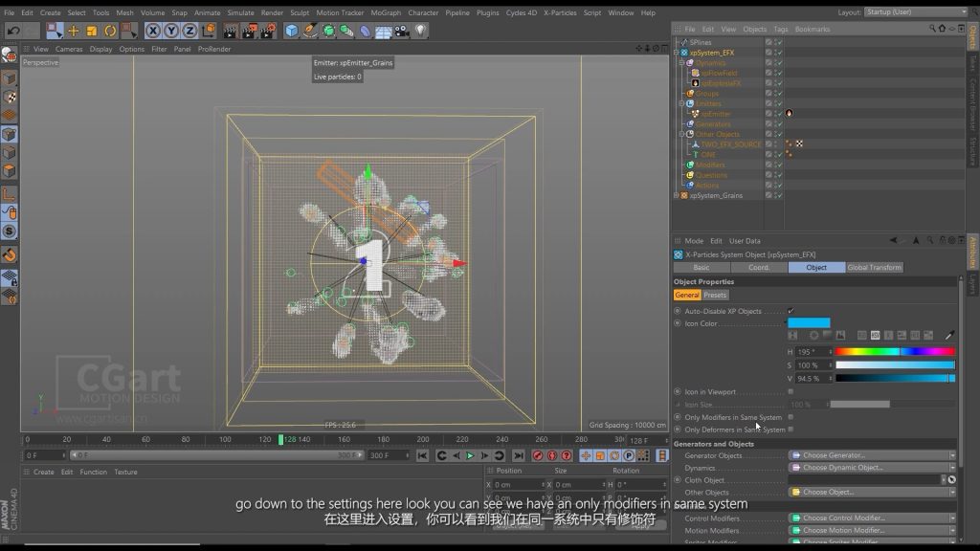
Task: Click the green Play Forwards button
Action: (471, 455)
